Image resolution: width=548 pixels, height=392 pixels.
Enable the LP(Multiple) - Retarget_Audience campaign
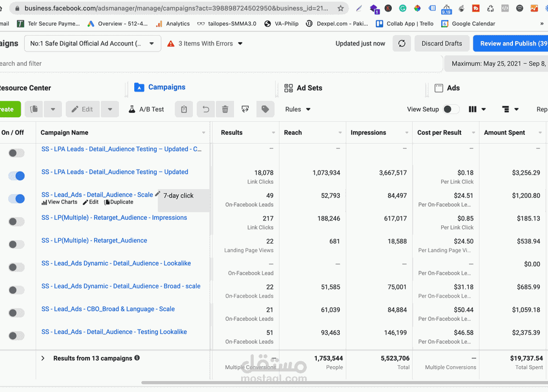click(16, 245)
